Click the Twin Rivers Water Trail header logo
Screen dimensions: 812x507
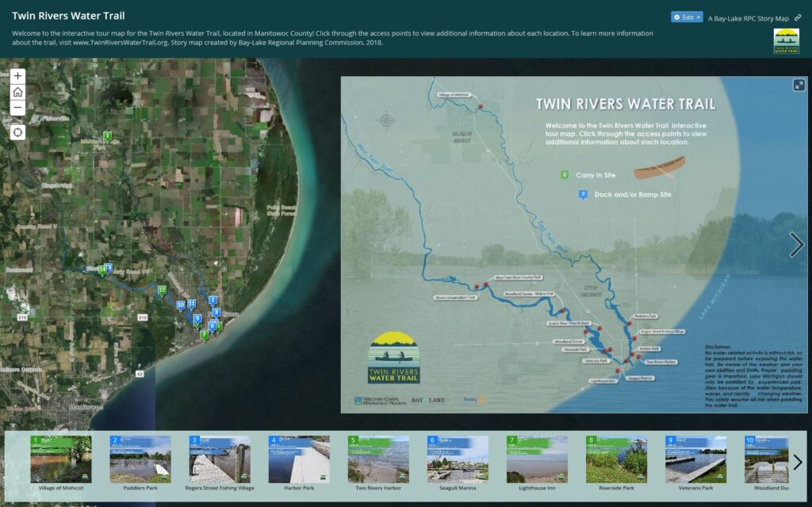(x=786, y=41)
